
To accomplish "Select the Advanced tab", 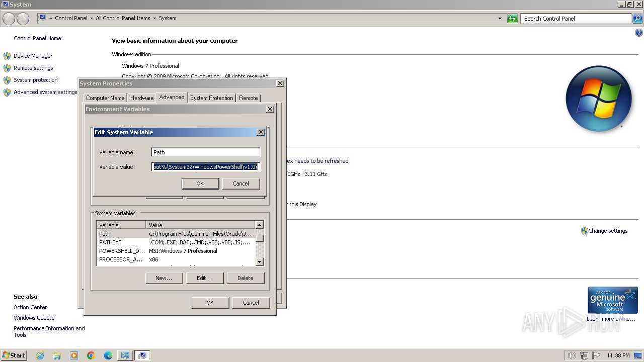I will (172, 97).
